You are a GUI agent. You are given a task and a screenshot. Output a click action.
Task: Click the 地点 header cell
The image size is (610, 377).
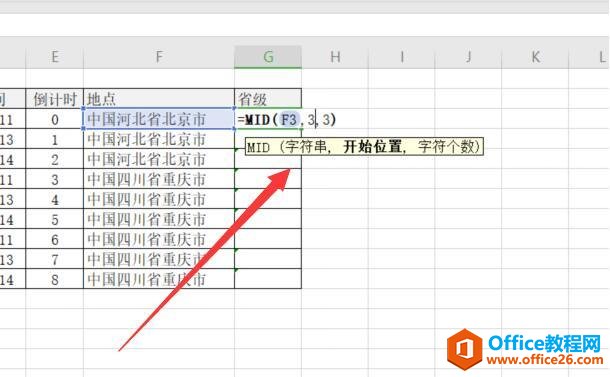click(159, 99)
